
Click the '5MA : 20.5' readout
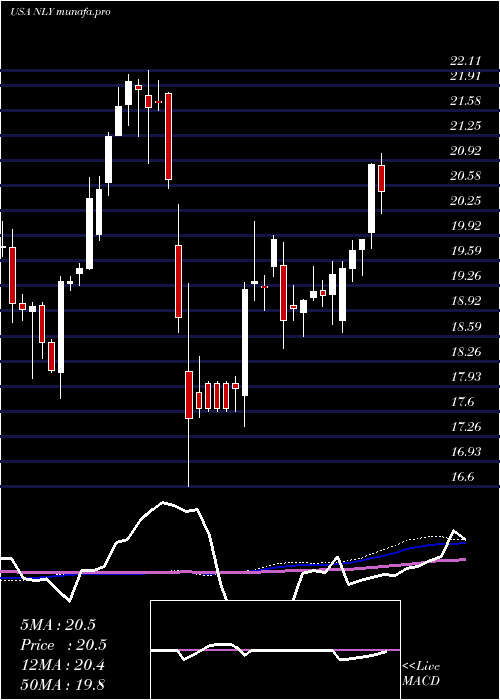point(58,625)
